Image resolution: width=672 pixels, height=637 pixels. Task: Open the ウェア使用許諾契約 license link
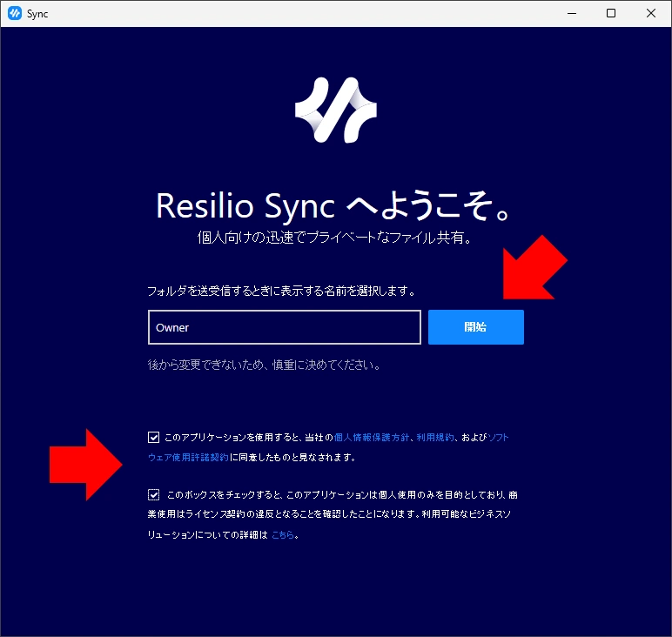click(188, 458)
